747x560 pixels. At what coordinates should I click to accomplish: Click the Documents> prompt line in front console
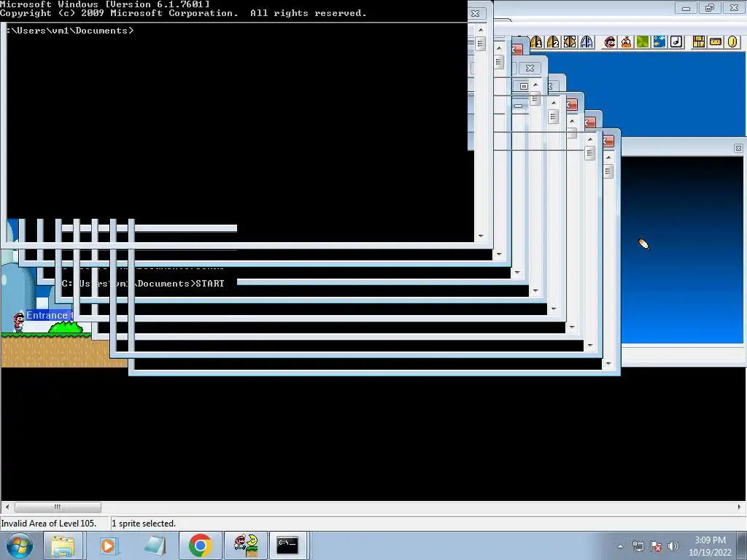pos(71,31)
